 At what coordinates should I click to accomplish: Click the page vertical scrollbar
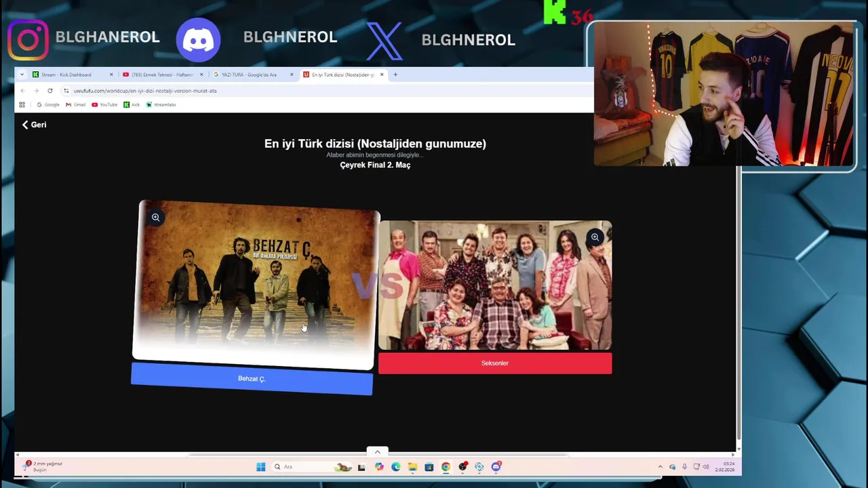[738, 278]
